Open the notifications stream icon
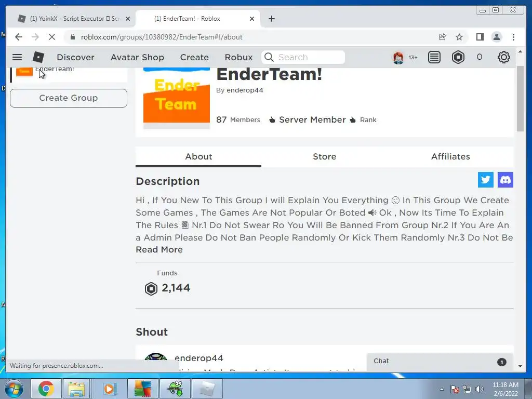This screenshot has width=532, height=399. click(434, 57)
